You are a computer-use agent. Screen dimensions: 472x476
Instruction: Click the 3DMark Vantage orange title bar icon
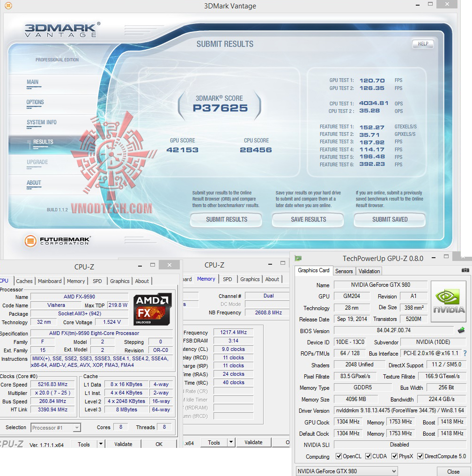[8, 6]
